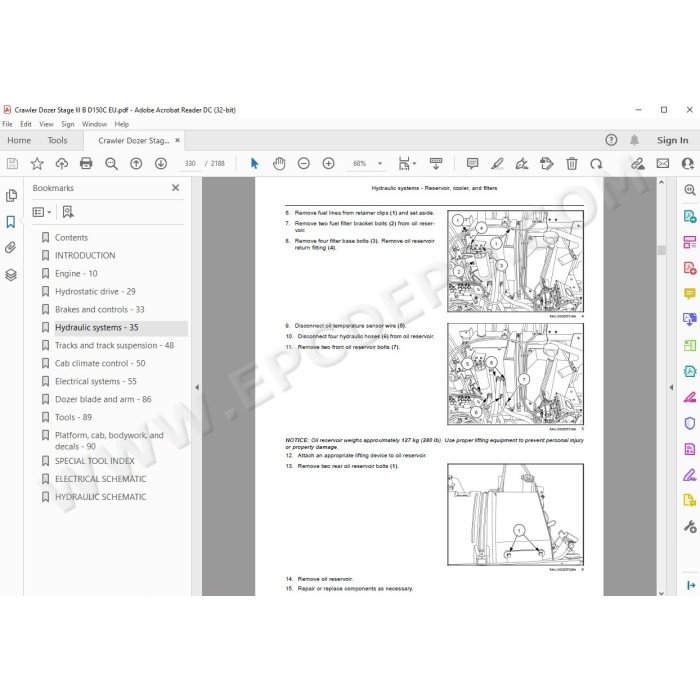700x700 pixels.
Task: Select Hydraulic systems - 35 bookmark
Action: [96, 327]
